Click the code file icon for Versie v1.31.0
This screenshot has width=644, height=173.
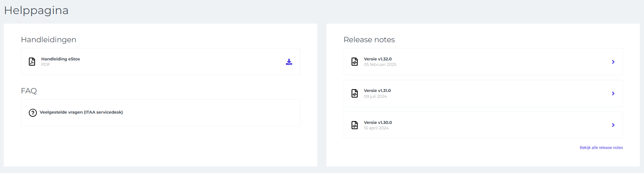coord(355,93)
